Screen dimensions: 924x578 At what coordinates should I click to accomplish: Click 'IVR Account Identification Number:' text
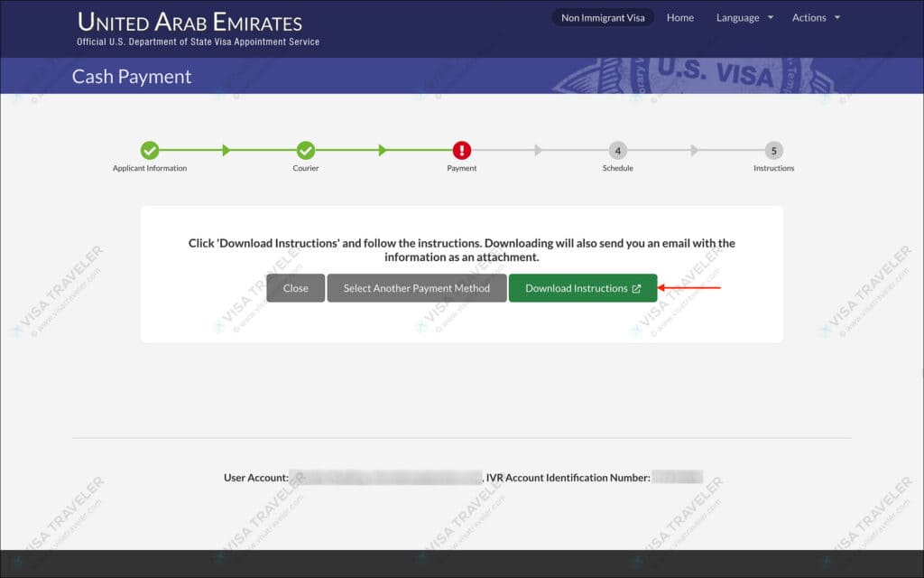pos(568,478)
